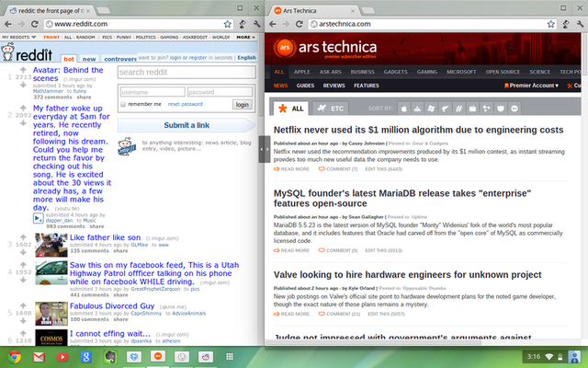The width and height of the screenshot is (588, 368).
Task: Click the reddit alien logo
Action: [x=7, y=52]
